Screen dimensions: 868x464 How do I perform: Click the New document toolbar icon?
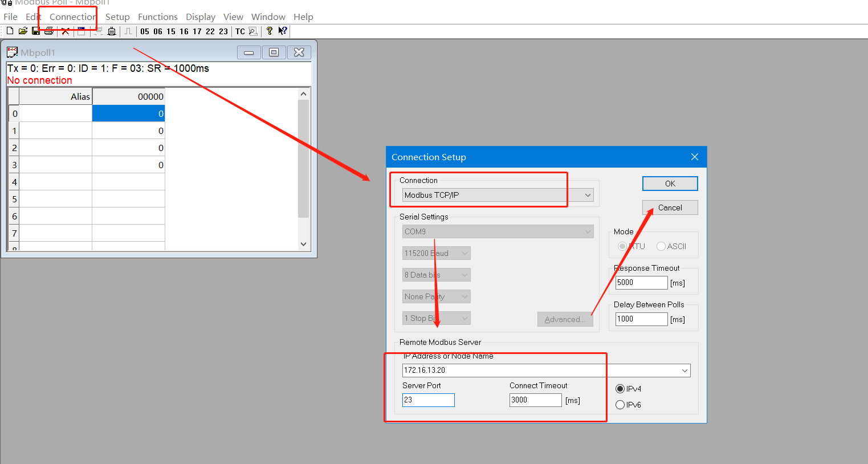point(10,31)
